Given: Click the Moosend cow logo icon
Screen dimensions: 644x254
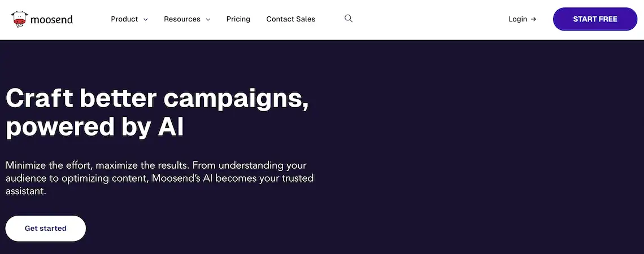Looking at the screenshot, I should [x=20, y=19].
